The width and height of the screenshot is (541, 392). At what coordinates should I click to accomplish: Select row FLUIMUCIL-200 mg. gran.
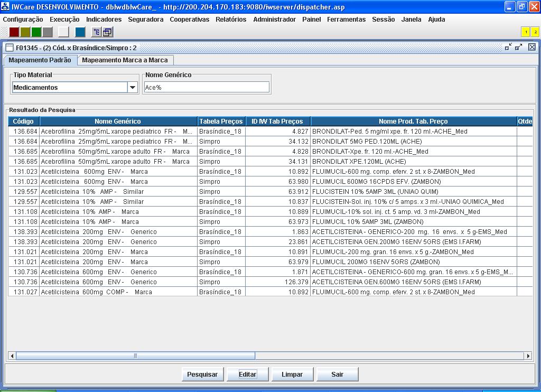(270, 252)
